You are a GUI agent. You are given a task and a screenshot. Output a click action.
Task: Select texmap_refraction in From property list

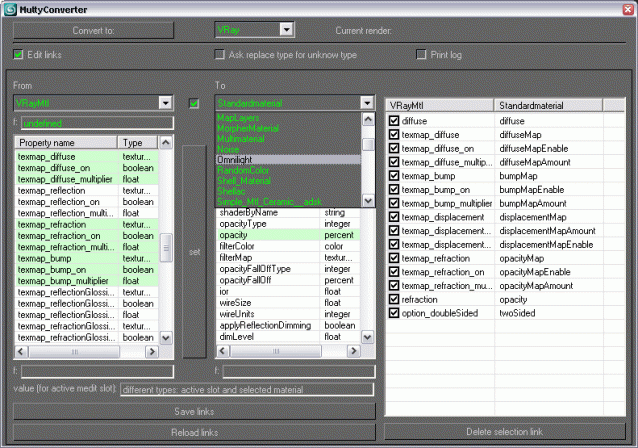point(87,225)
